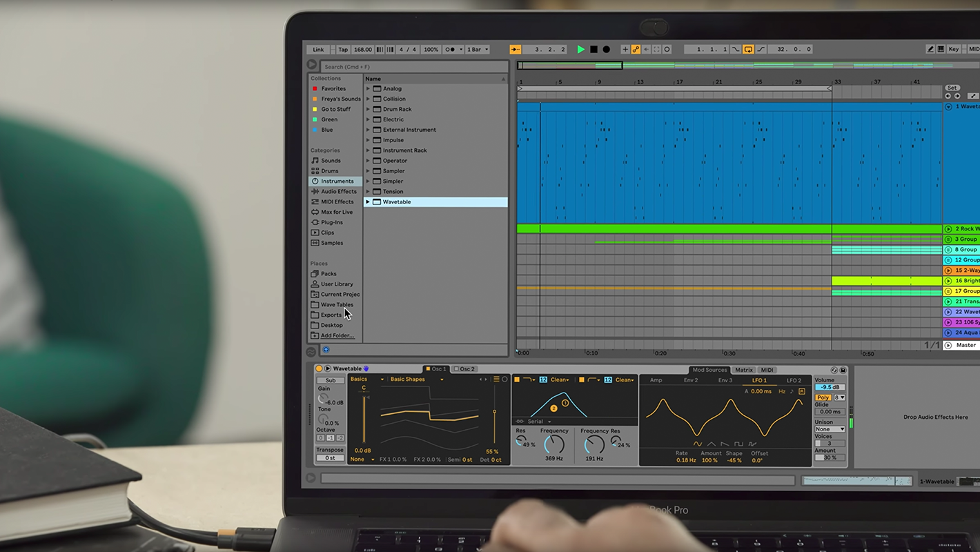Open Max for Live category
Viewport: 980px width, 552px height.
click(x=336, y=212)
